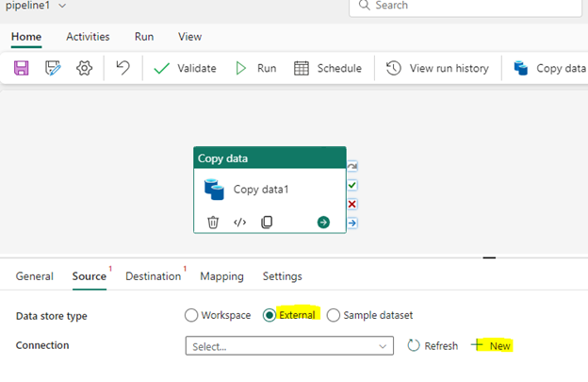
Task: Delete the Copy data1 activity
Action: coord(213,223)
